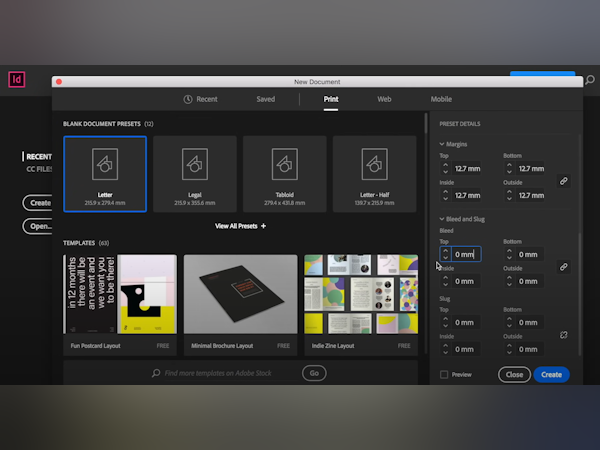The height and width of the screenshot is (450, 600).
Task: Click the Open... button on the start screen
Action: (x=37, y=226)
